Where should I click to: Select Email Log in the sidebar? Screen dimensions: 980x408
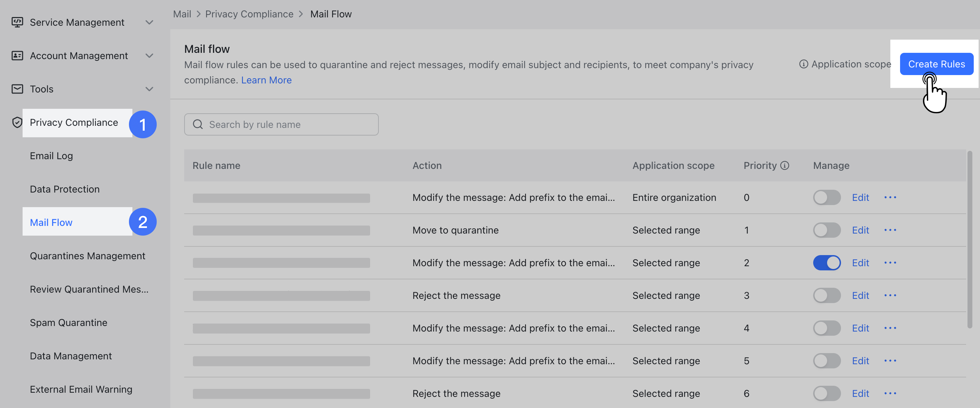click(x=51, y=156)
